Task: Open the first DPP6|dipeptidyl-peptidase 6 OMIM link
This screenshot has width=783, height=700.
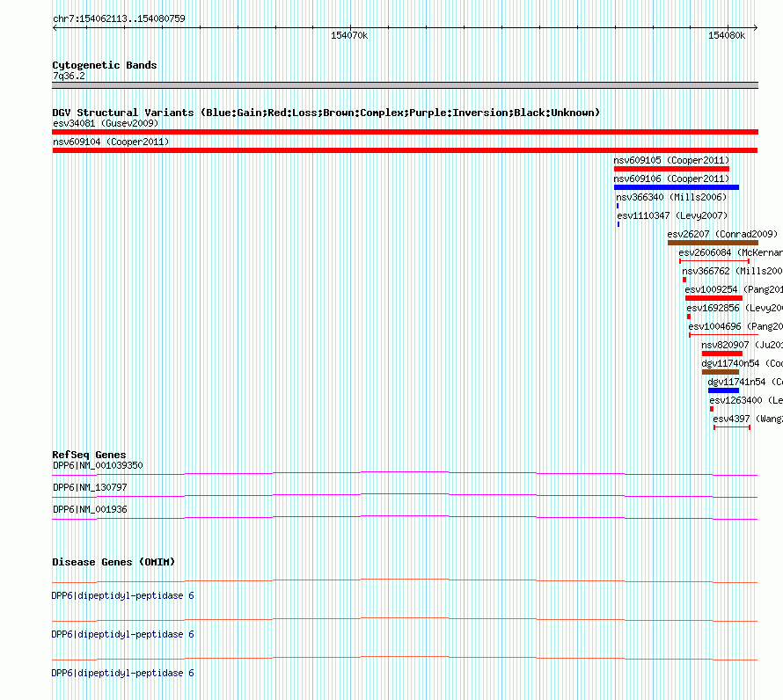Action: click(x=123, y=595)
